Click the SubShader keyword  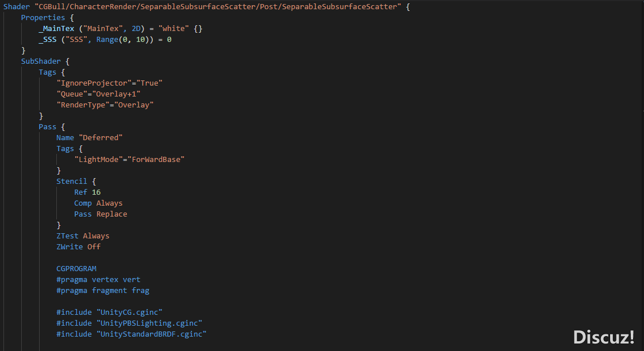[x=41, y=61]
